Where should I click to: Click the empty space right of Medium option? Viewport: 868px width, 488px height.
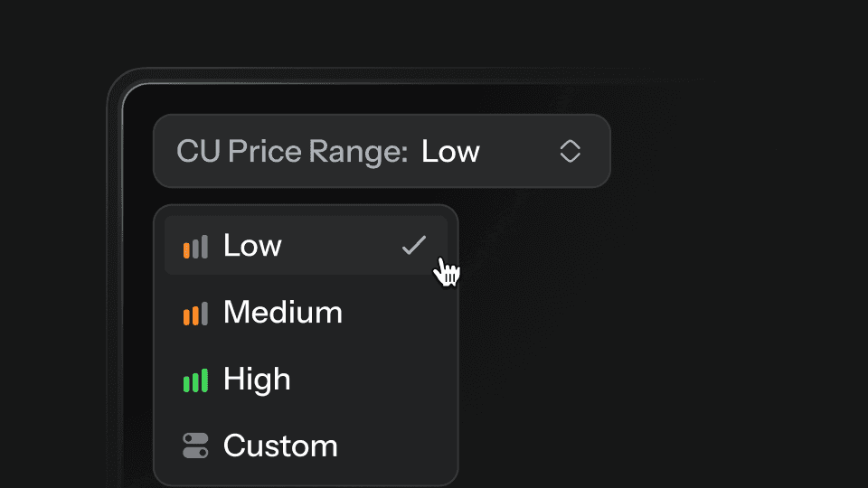398,313
